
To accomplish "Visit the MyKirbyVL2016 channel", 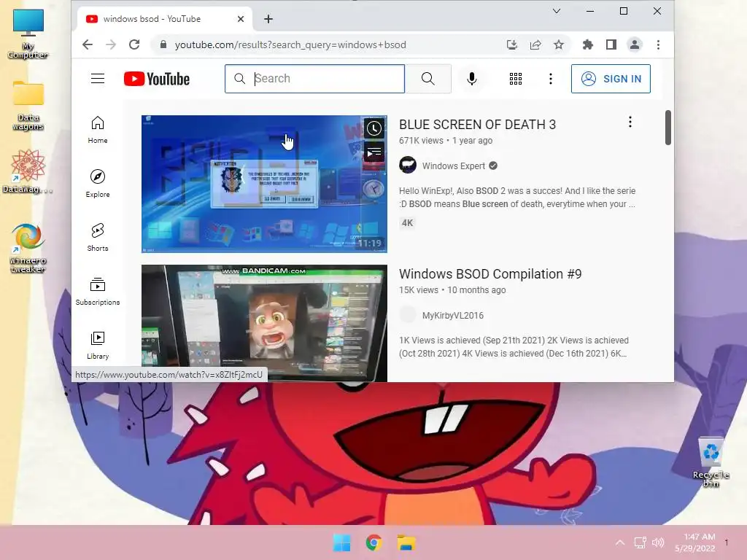I will tap(452, 315).
